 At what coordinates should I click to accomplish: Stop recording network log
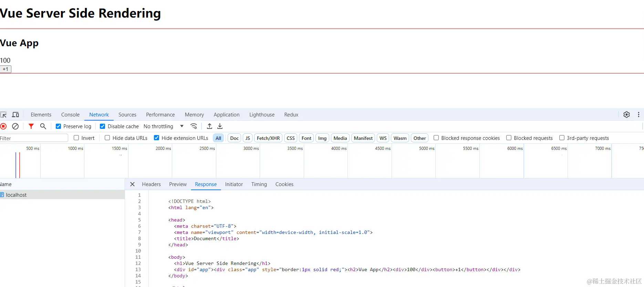click(4, 126)
